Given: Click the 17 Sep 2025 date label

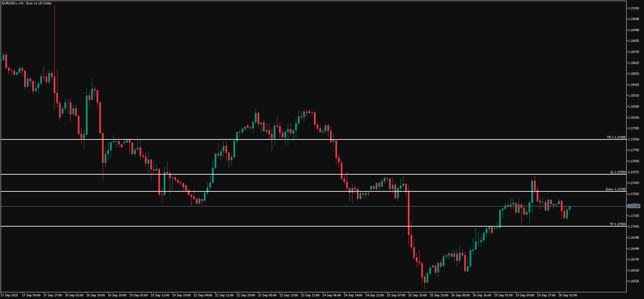Looking at the screenshot, I should 9,295.
